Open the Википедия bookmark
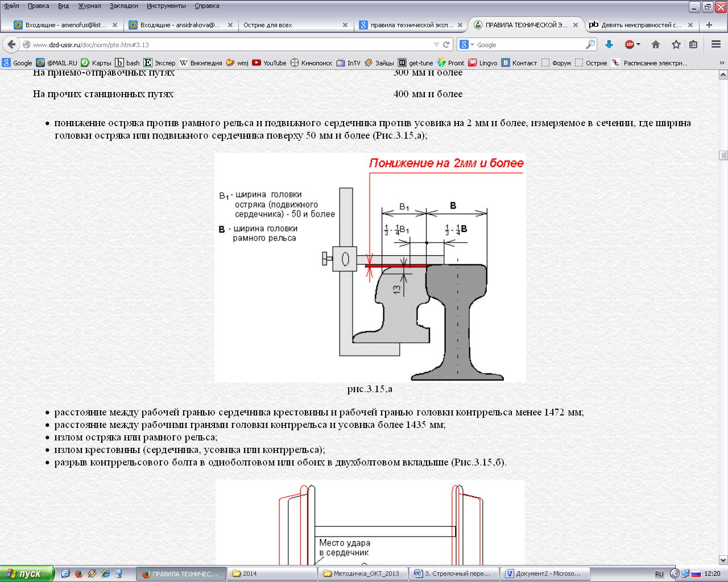The image size is (728, 582). pyautogui.click(x=201, y=63)
